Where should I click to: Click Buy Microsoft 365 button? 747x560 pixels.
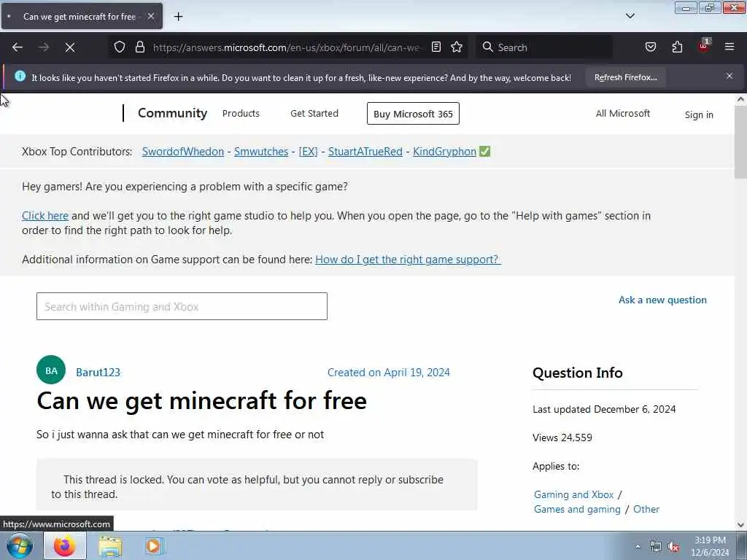point(413,114)
